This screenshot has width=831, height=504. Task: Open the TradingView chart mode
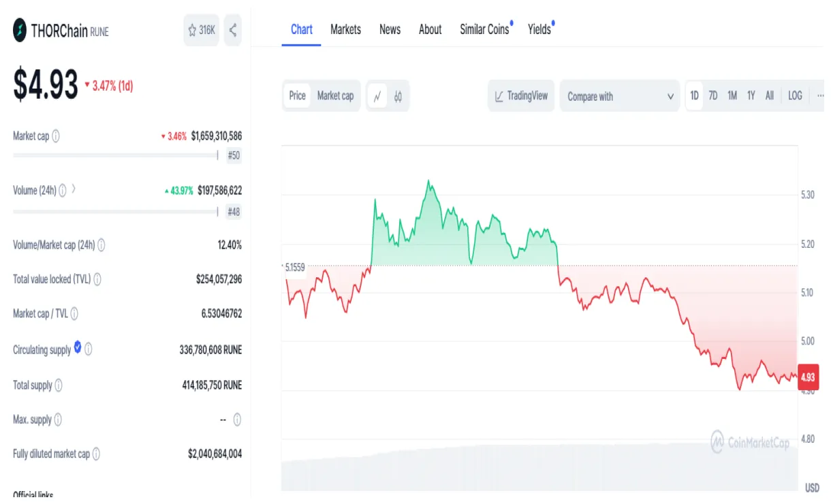521,96
